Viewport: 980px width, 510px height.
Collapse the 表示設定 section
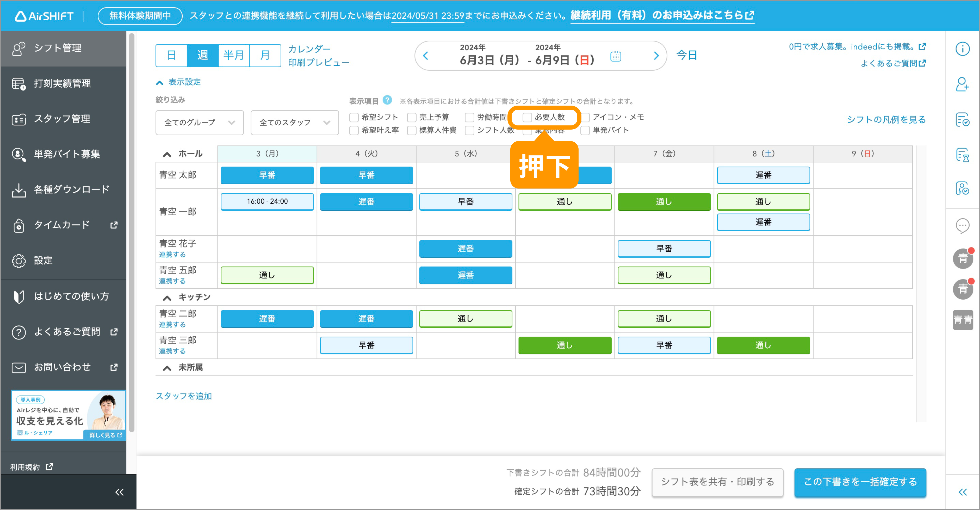tap(178, 82)
